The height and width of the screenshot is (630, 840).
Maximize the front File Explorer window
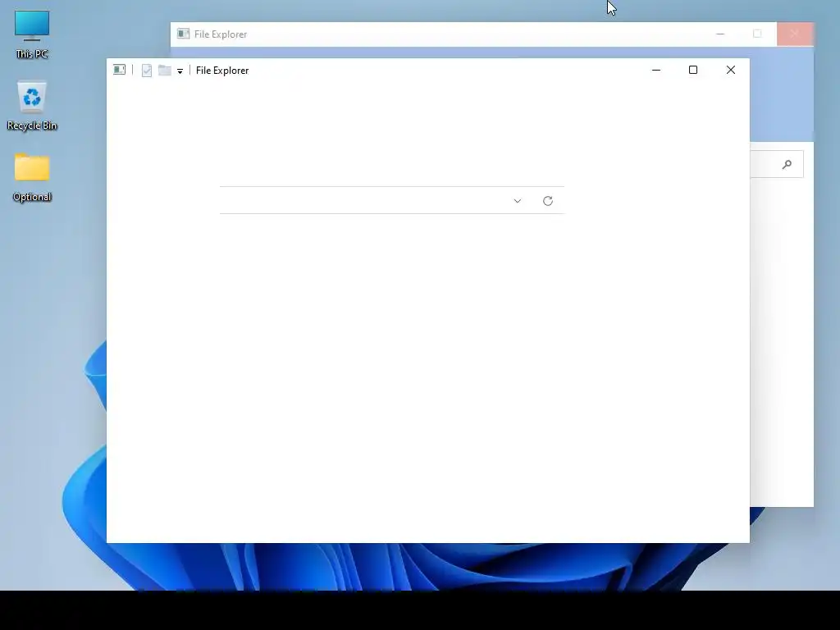[692, 71]
